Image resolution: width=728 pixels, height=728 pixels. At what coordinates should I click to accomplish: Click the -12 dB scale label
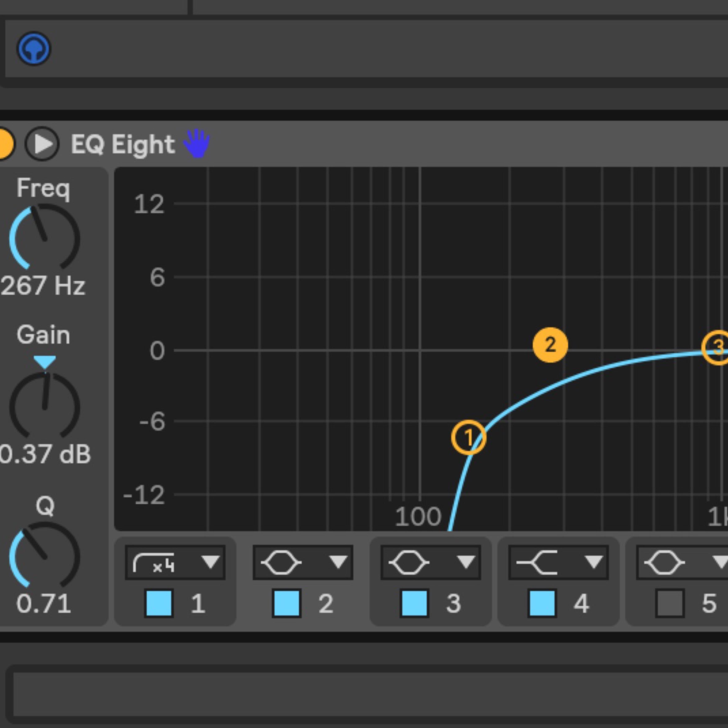pyautogui.click(x=144, y=494)
